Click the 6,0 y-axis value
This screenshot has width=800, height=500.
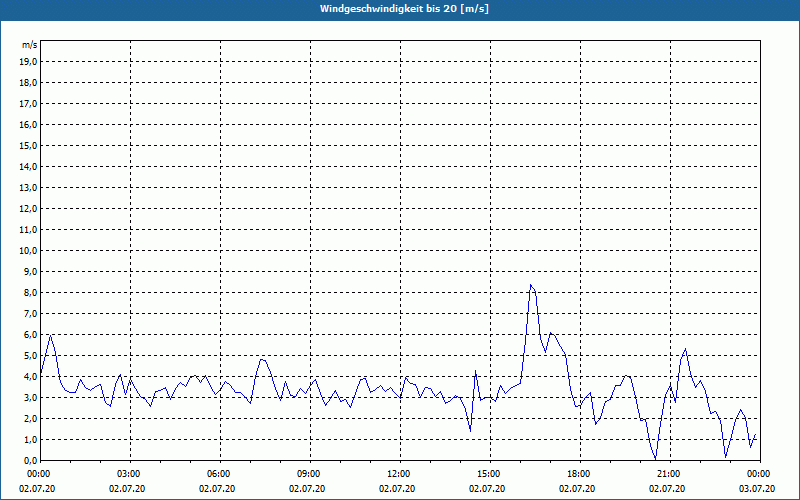point(30,334)
